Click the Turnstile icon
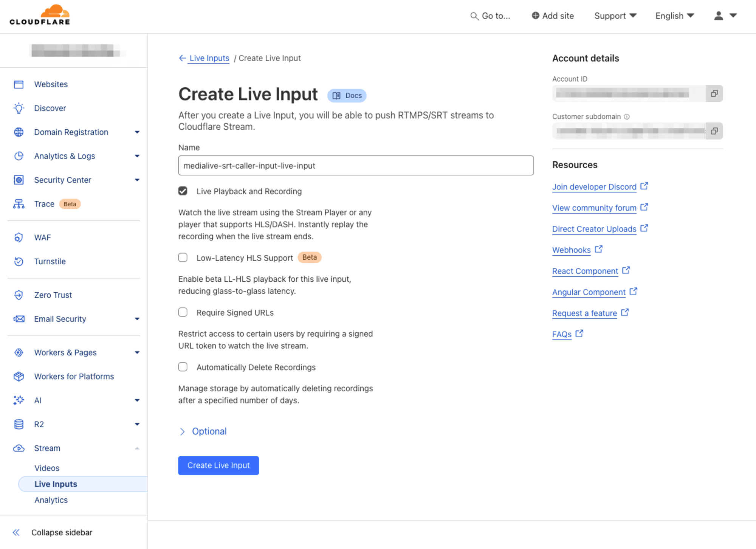 pyautogui.click(x=19, y=261)
